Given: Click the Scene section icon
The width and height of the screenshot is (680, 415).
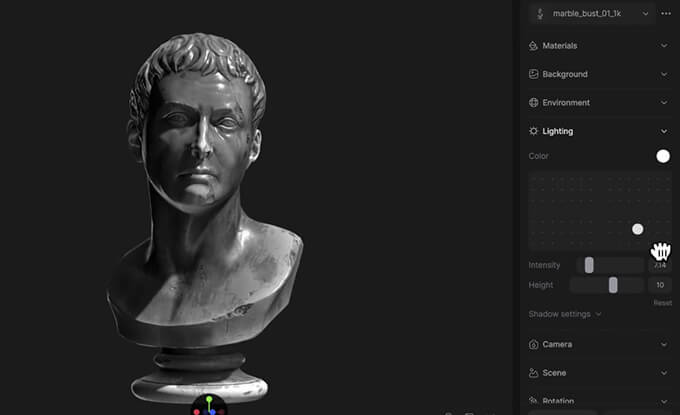Looking at the screenshot, I should (x=533, y=373).
